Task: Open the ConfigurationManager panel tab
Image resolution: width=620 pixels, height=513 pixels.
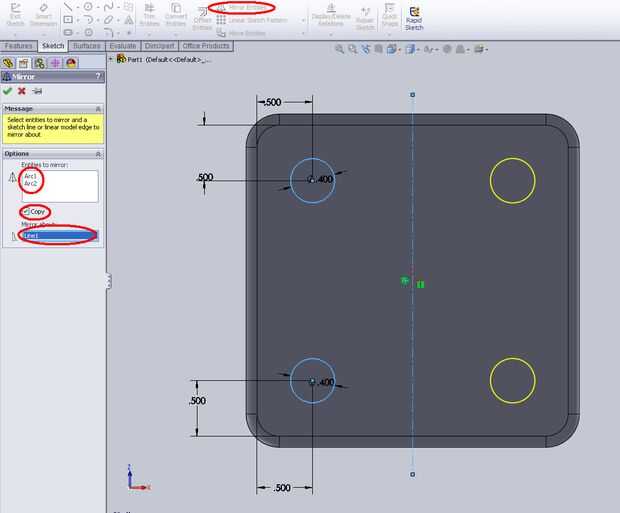Action: tap(40, 63)
